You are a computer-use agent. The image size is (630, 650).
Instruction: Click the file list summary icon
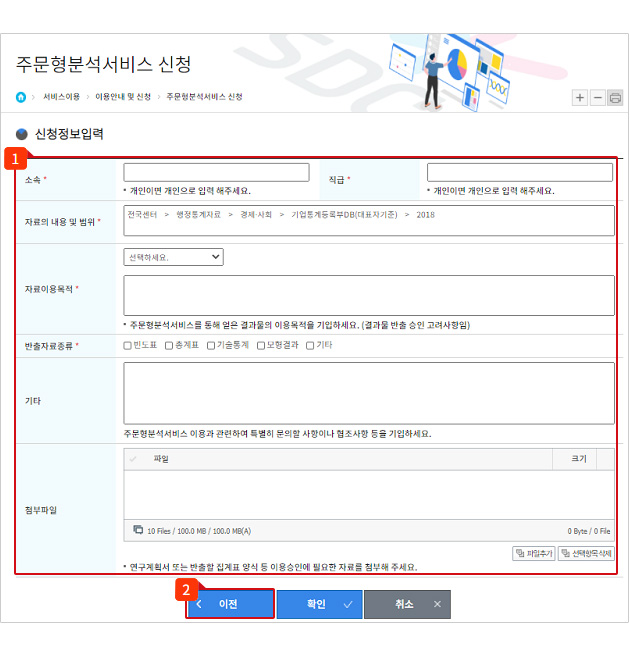point(138,530)
